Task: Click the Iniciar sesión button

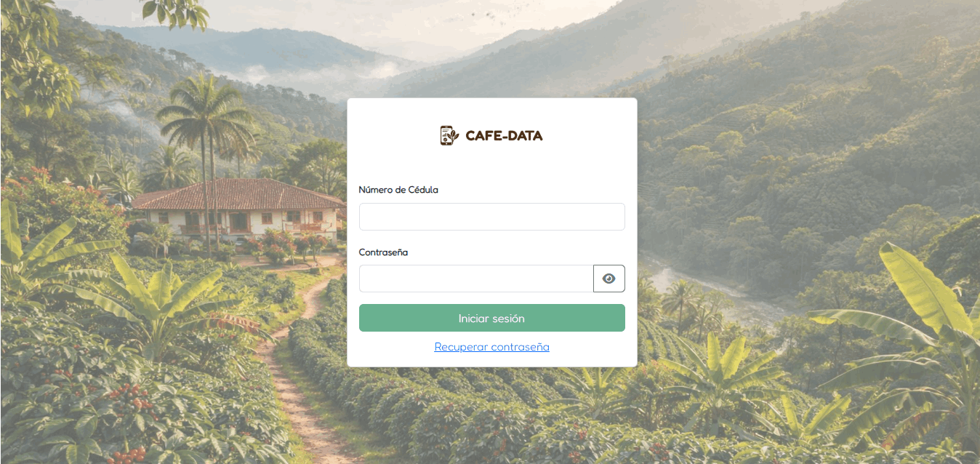Action: [x=492, y=318]
